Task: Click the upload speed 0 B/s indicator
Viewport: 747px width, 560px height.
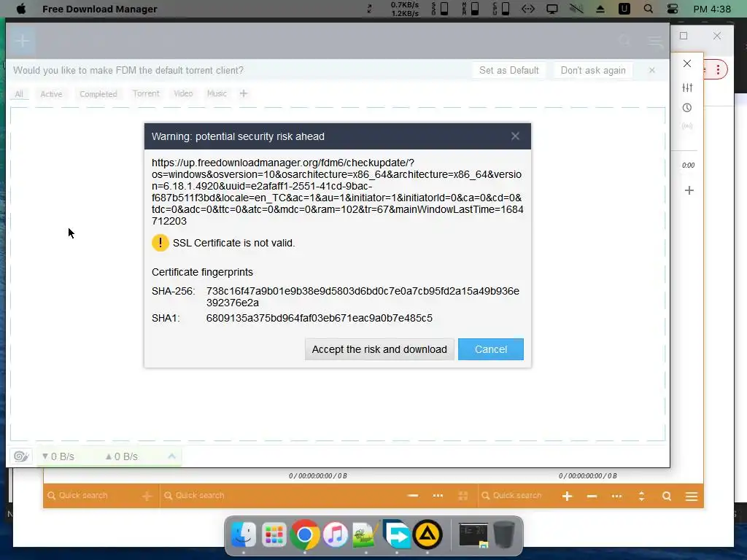Action: 122,456
